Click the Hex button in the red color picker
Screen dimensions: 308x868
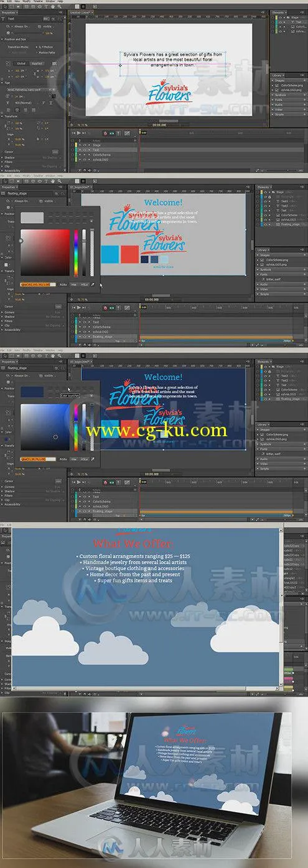tap(73, 285)
